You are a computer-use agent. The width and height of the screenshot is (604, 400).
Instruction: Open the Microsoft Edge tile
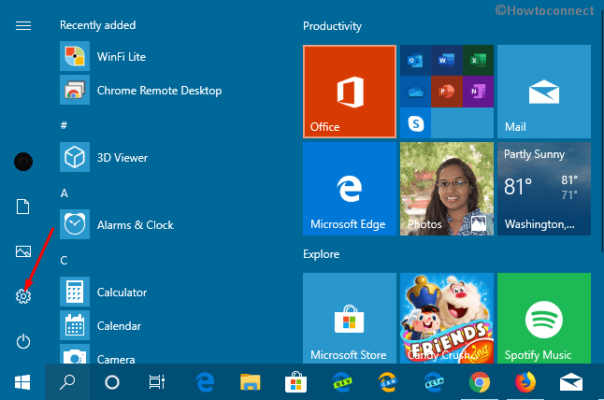pyautogui.click(x=349, y=189)
